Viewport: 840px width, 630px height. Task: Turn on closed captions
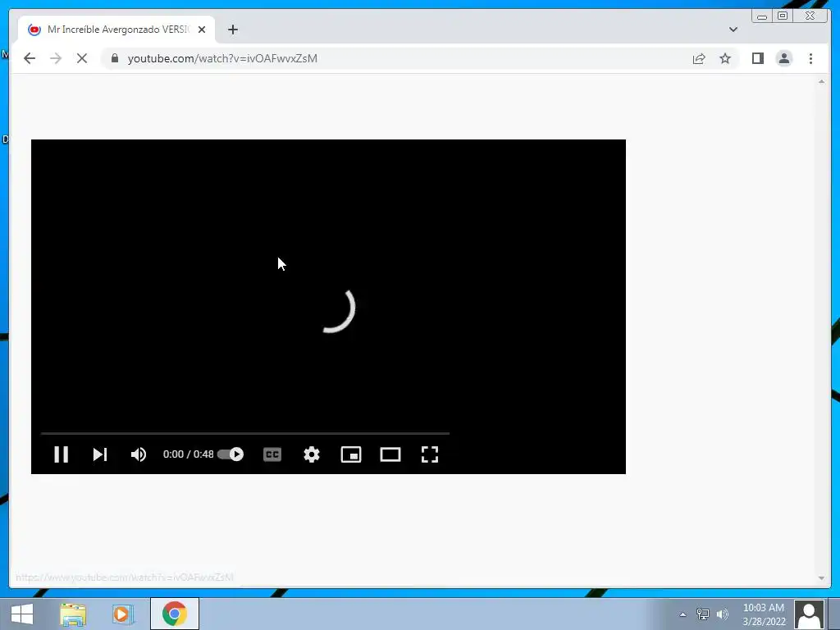[x=272, y=454]
